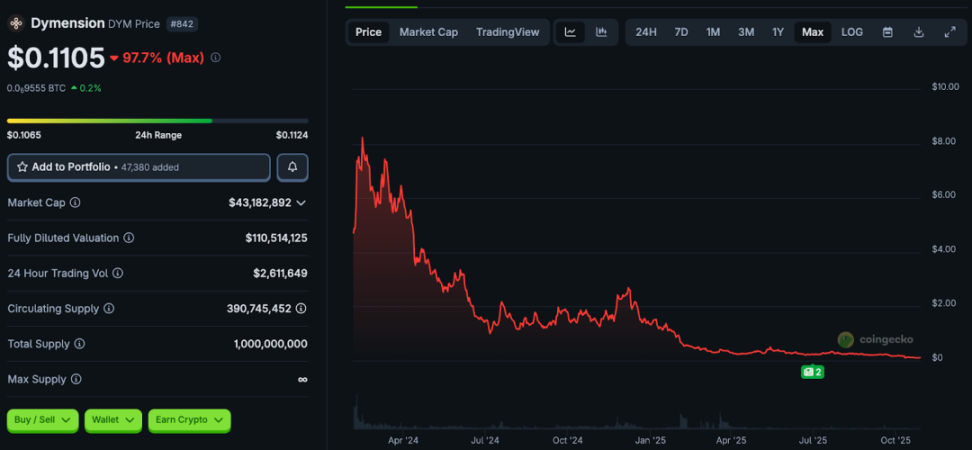The height and width of the screenshot is (450, 972).
Task: Select the 24H time range
Action: [x=646, y=32]
